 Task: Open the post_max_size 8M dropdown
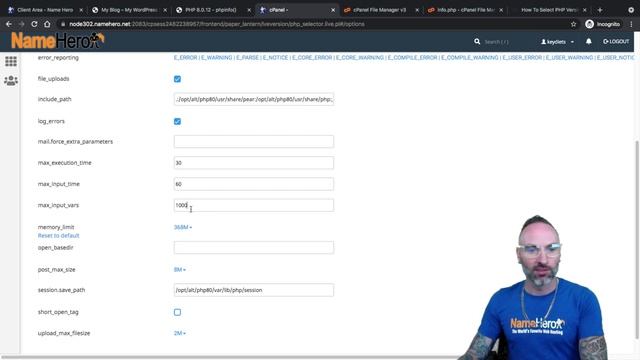(180, 269)
